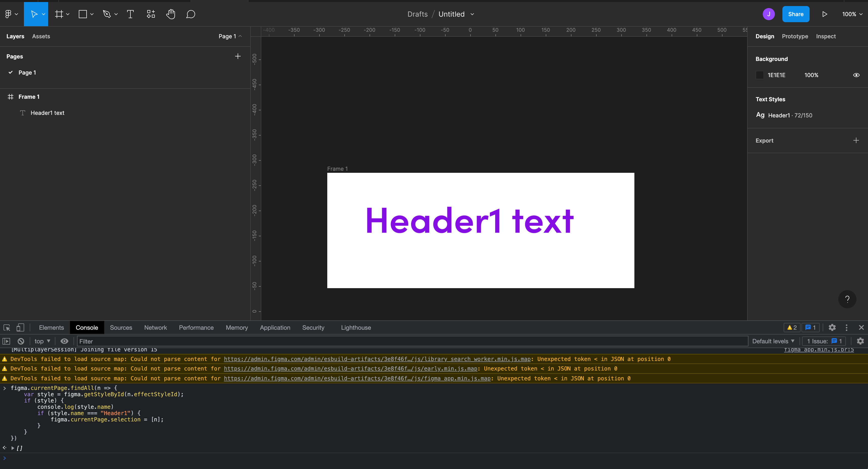Toggle background visibility eye icon
The height and width of the screenshot is (469, 868).
pyautogui.click(x=856, y=75)
